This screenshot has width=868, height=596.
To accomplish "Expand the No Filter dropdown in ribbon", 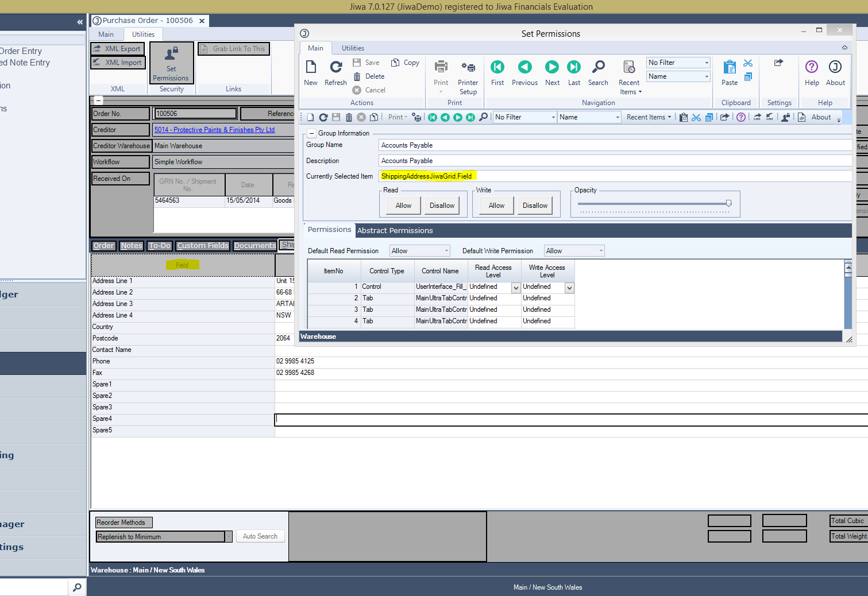I will [678, 63].
